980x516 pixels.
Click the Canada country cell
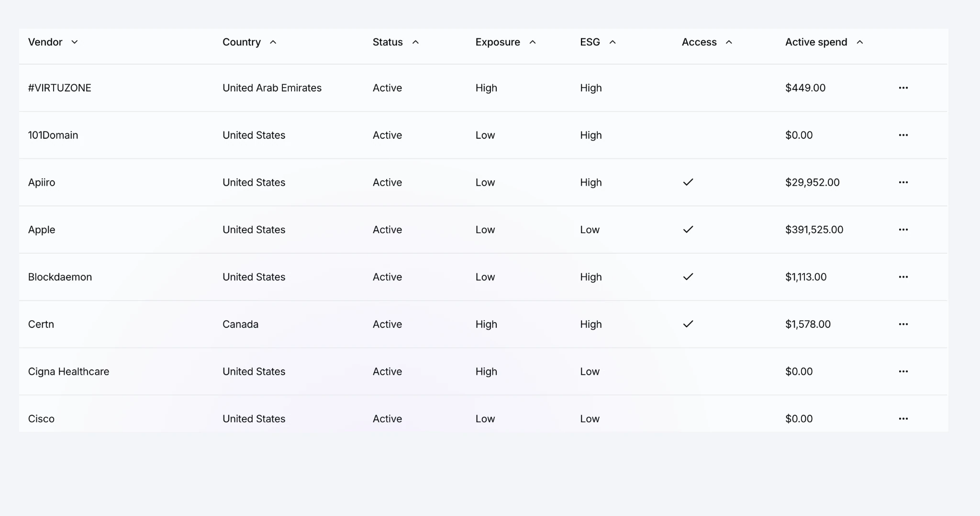pyautogui.click(x=240, y=325)
